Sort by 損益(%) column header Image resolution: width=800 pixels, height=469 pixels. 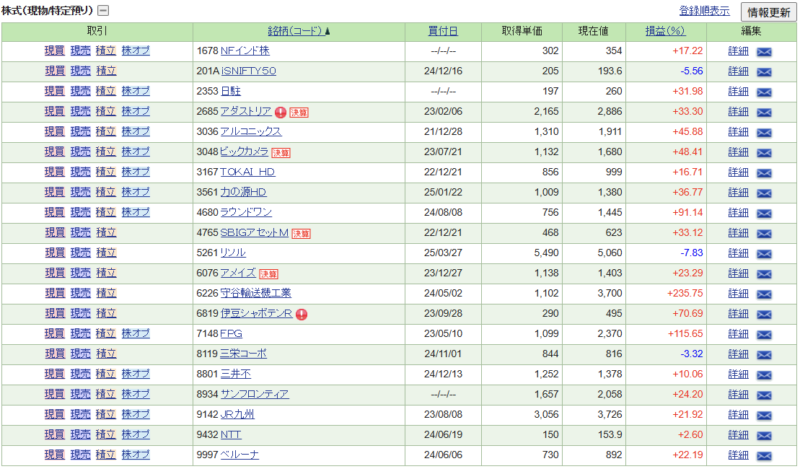[x=665, y=31]
